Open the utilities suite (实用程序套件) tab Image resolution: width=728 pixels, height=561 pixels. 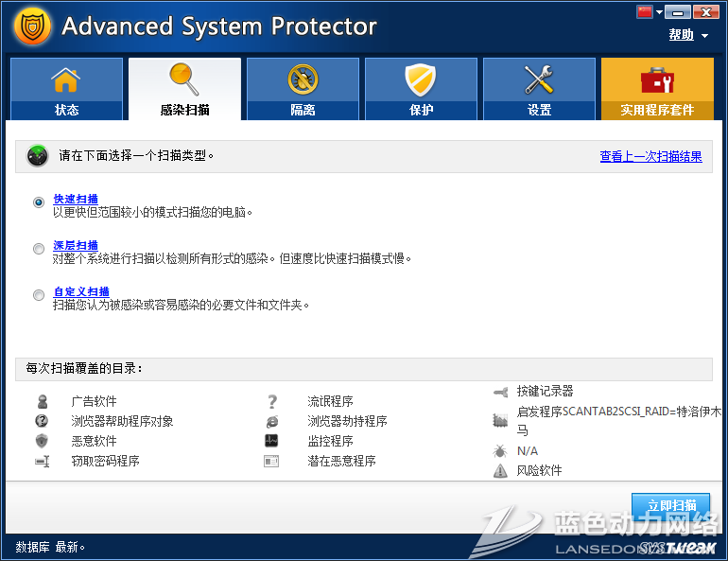pos(657,90)
